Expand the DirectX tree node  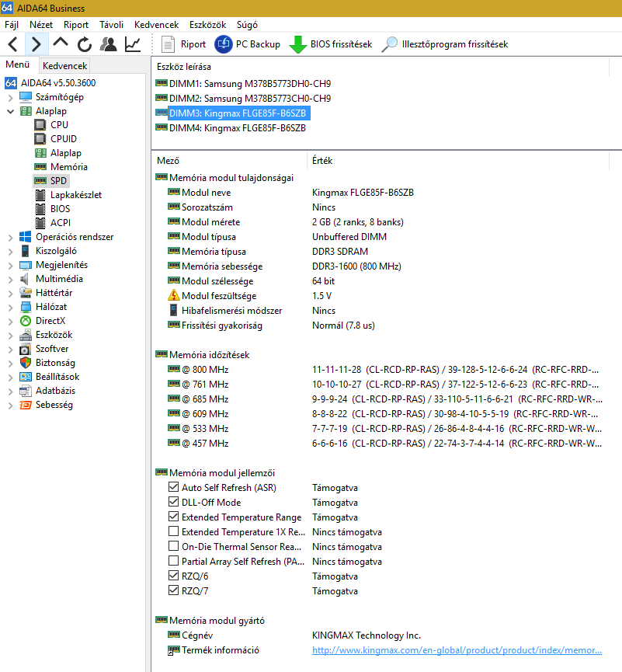[x=11, y=322]
